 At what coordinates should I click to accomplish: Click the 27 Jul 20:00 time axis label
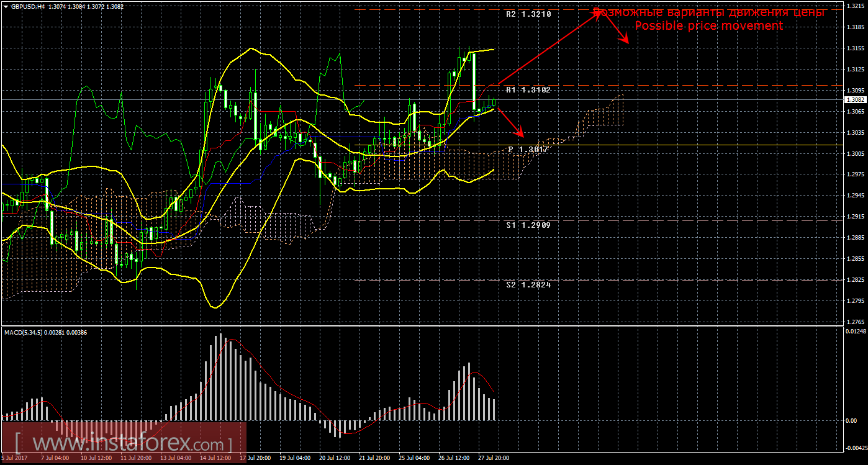[x=494, y=458]
